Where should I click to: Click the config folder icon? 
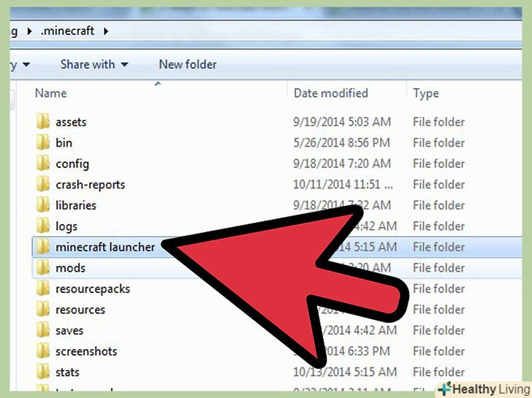(x=43, y=164)
